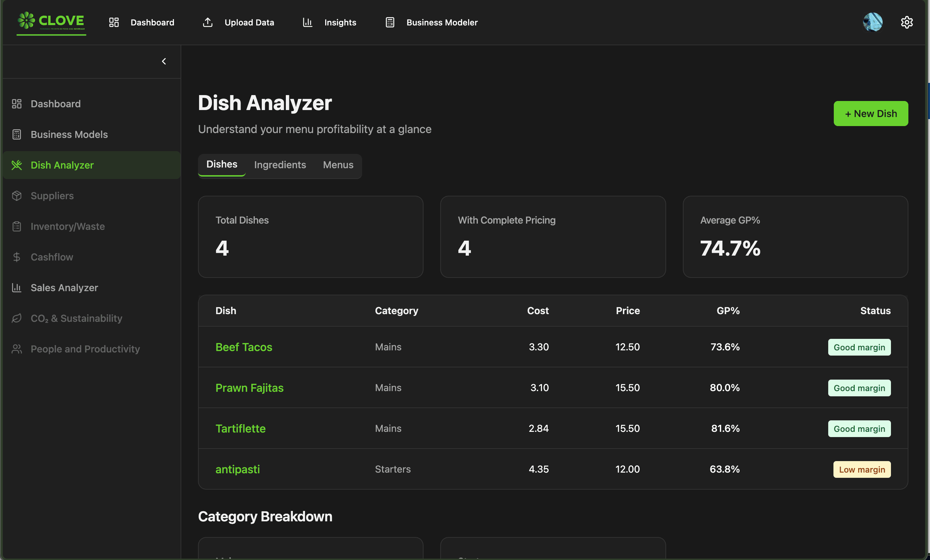This screenshot has height=560, width=930.
Task: Open Suppliers via box icon in sidebar
Action: (17, 196)
